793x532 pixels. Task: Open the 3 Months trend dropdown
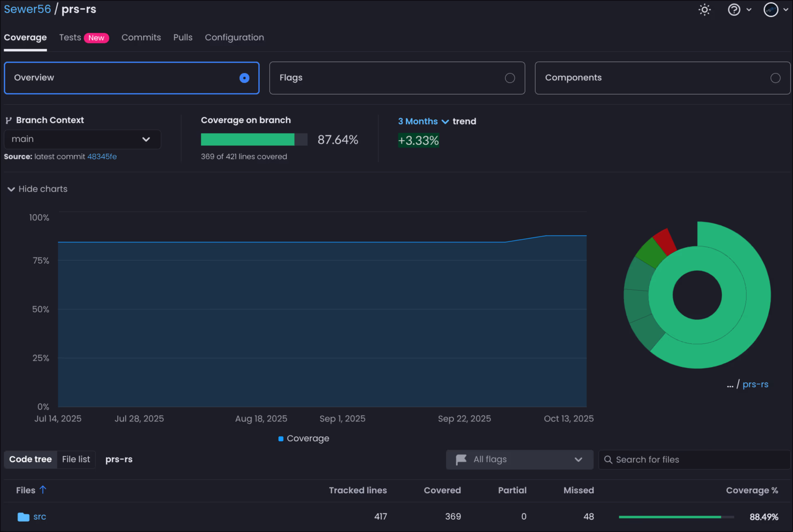tap(423, 121)
